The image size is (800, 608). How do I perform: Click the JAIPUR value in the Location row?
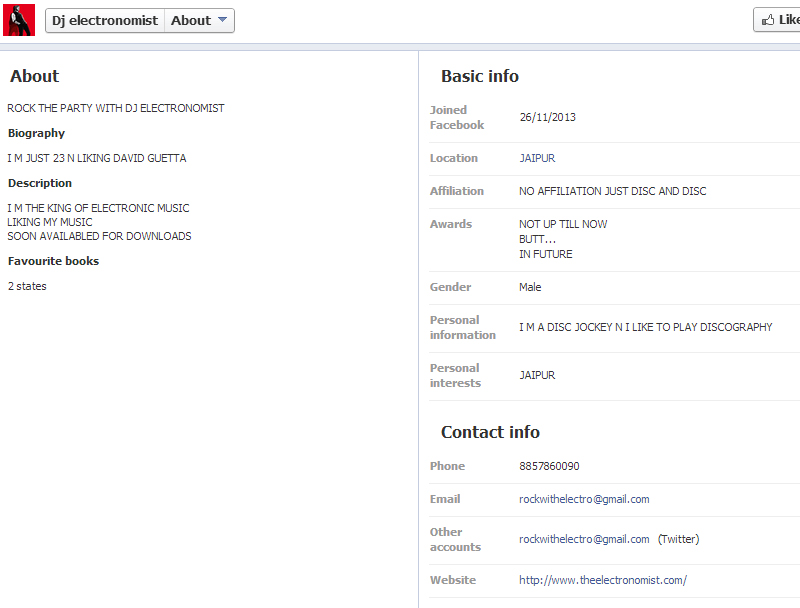(x=537, y=158)
